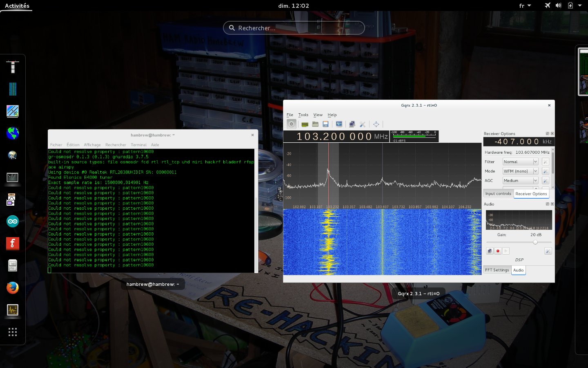
Task: Switch to the FFT Settings tab
Action: click(x=497, y=270)
